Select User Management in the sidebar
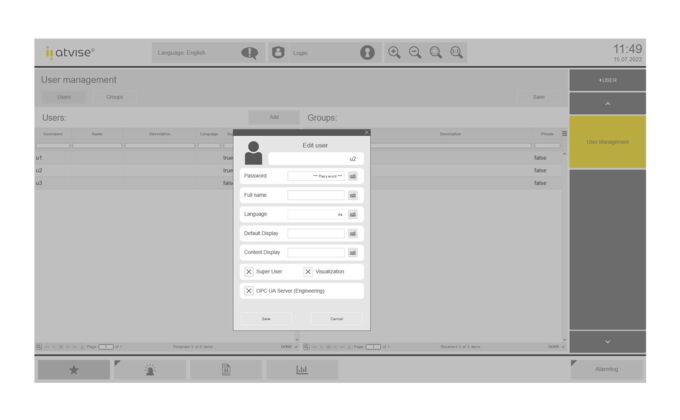 point(607,142)
